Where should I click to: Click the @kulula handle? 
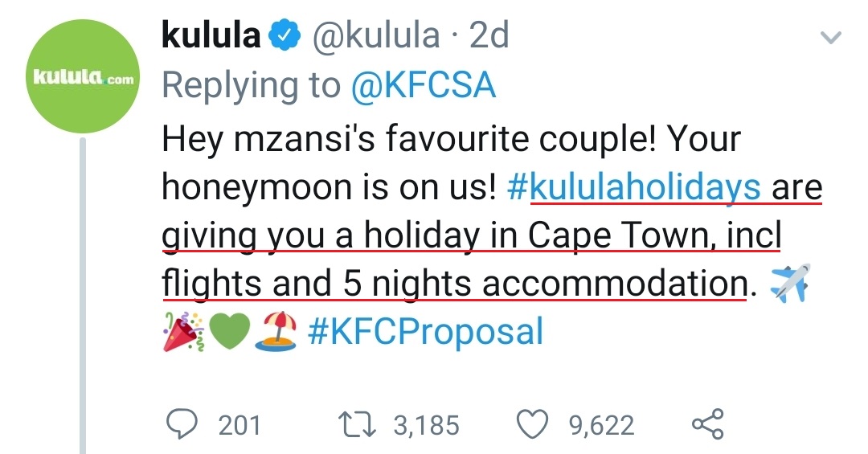pyautogui.click(x=375, y=36)
